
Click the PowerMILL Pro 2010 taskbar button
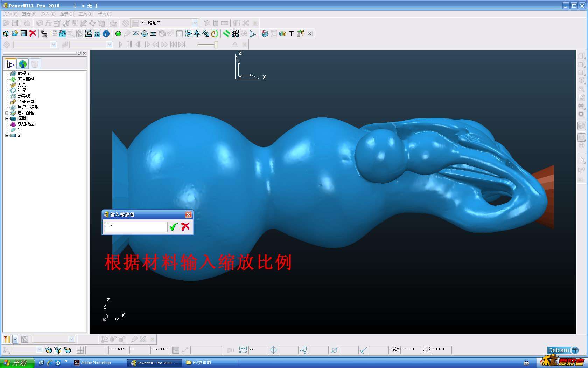pyautogui.click(x=155, y=363)
